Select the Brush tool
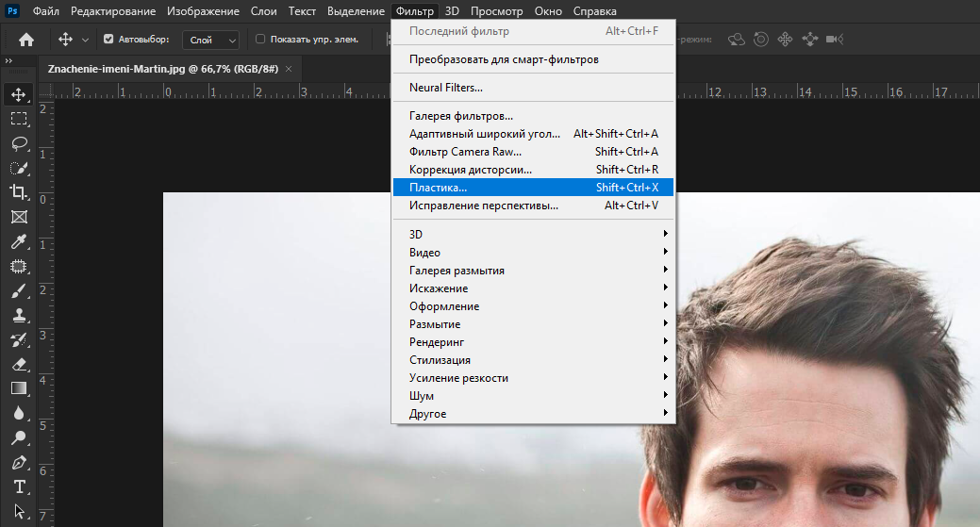Image resolution: width=980 pixels, height=527 pixels. pos(19,291)
